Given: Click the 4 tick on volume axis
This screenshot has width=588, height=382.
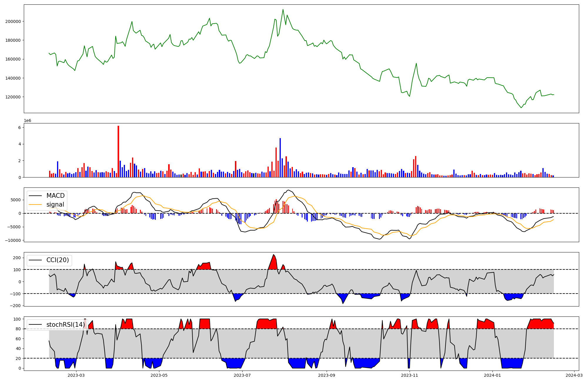Looking at the screenshot, I should tap(19, 144).
